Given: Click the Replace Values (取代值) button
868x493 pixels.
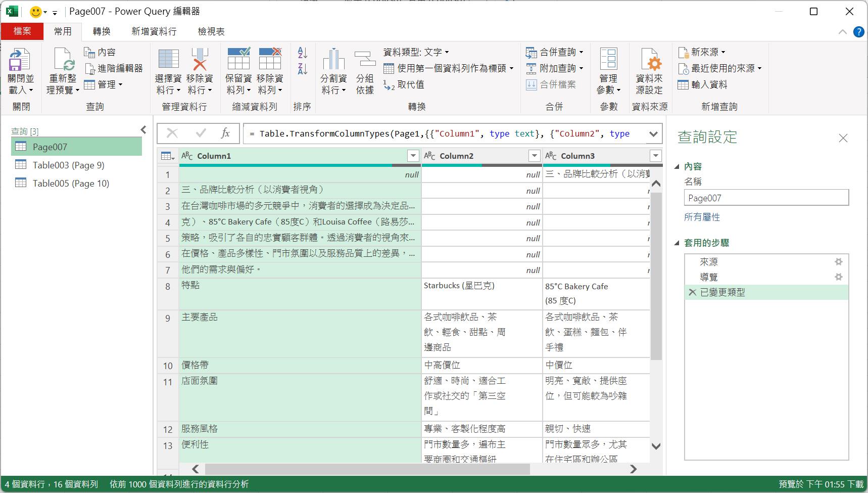Looking at the screenshot, I should tap(404, 84).
